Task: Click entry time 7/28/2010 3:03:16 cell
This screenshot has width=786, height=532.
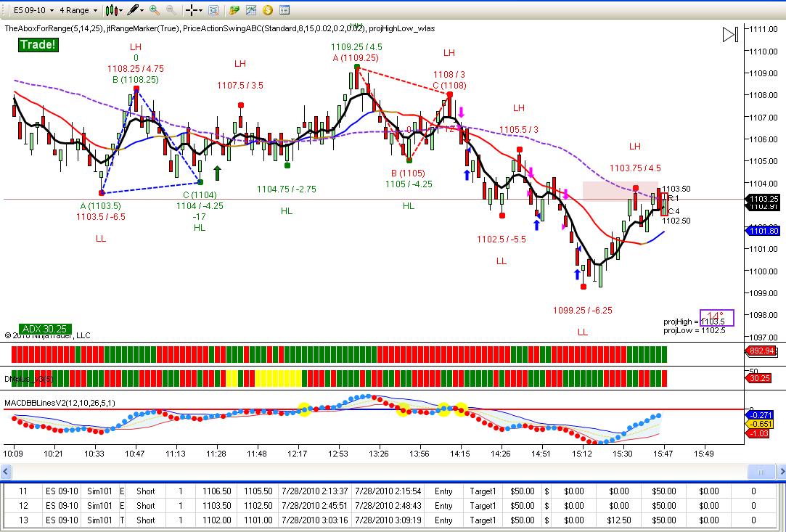Action: [315, 520]
